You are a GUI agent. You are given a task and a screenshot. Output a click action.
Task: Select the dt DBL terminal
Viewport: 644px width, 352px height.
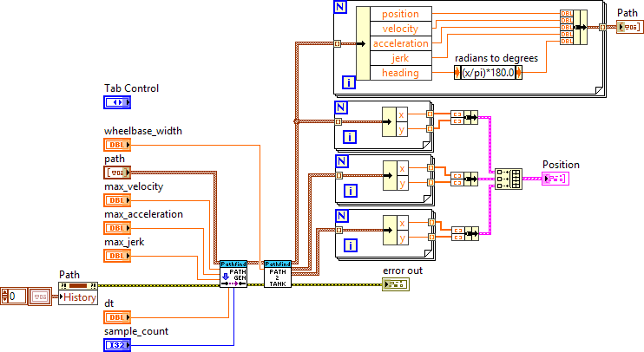point(117,318)
